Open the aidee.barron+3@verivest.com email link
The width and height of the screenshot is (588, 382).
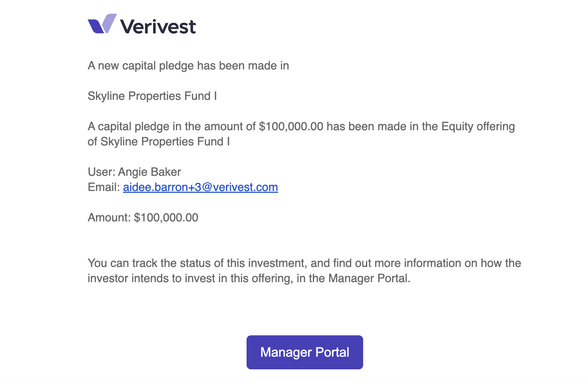coord(201,187)
